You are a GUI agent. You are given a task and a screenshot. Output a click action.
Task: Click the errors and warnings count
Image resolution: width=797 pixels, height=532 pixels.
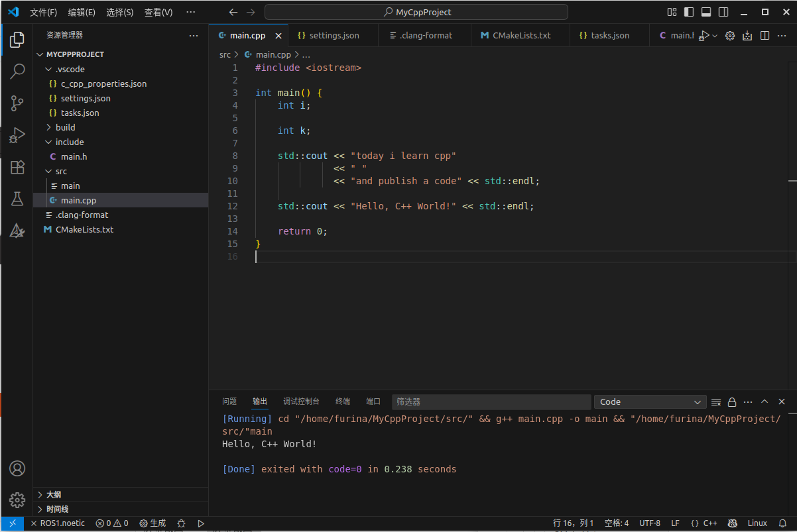[112, 523]
